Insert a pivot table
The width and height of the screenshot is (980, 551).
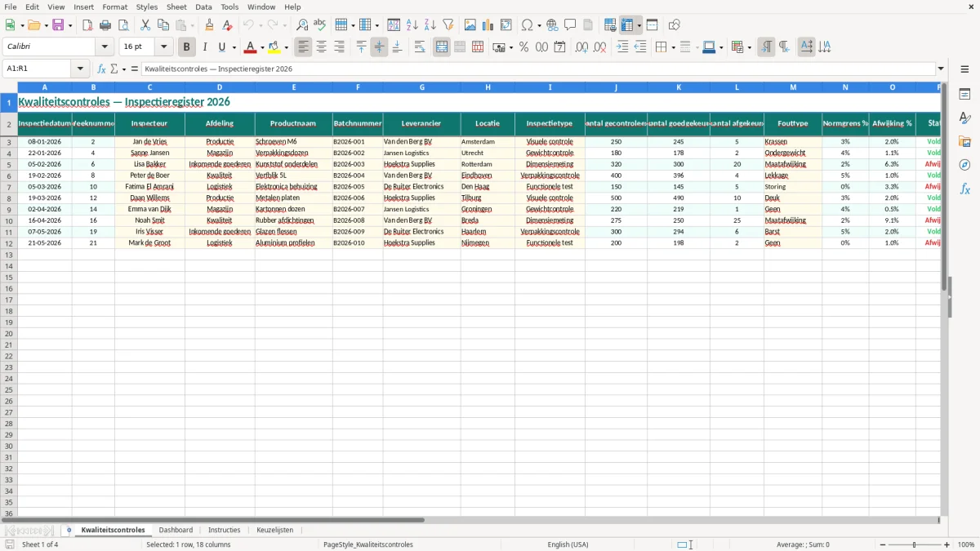[x=506, y=25]
